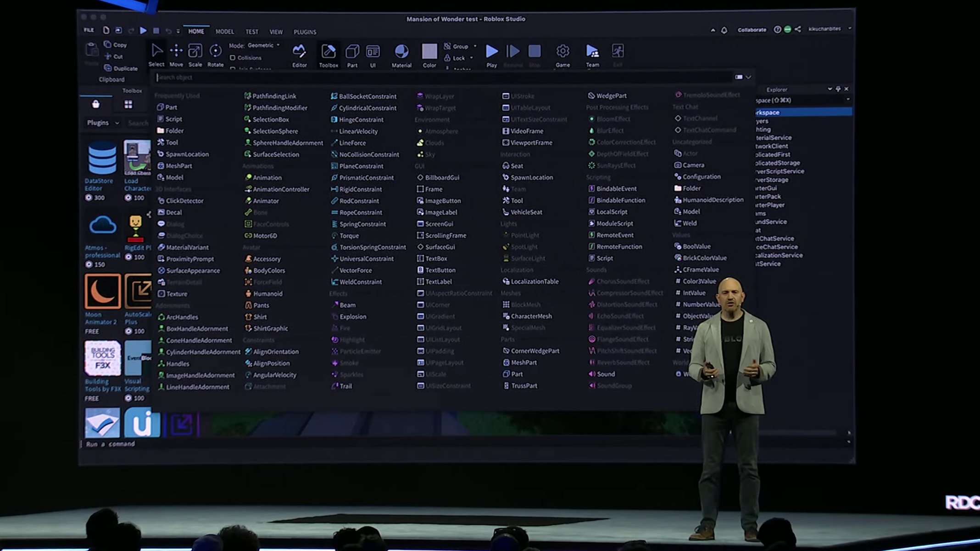
Task: Open the Mode Geometric dropdown
Action: click(255, 45)
